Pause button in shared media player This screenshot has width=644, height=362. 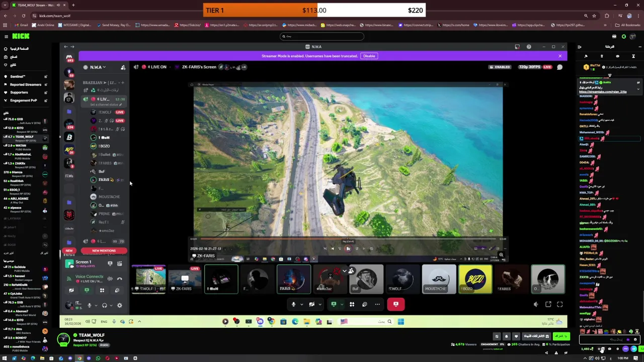pos(348,248)
